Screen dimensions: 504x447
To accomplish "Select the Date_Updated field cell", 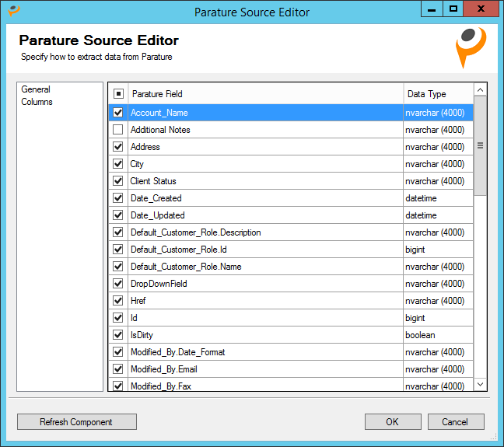I will (265, 215).
